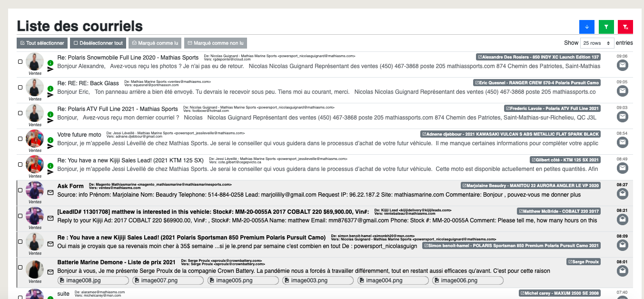Open email subject Re: RE: RE: Back Glass
Screen dimensions: 644x299
88,83
